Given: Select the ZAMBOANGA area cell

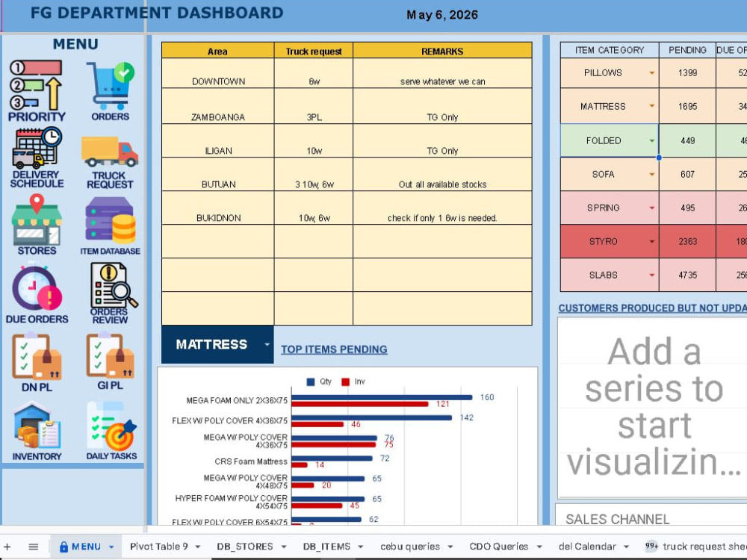Looking at the screenshot, I should pyautogui.click(x=217, y=106).
